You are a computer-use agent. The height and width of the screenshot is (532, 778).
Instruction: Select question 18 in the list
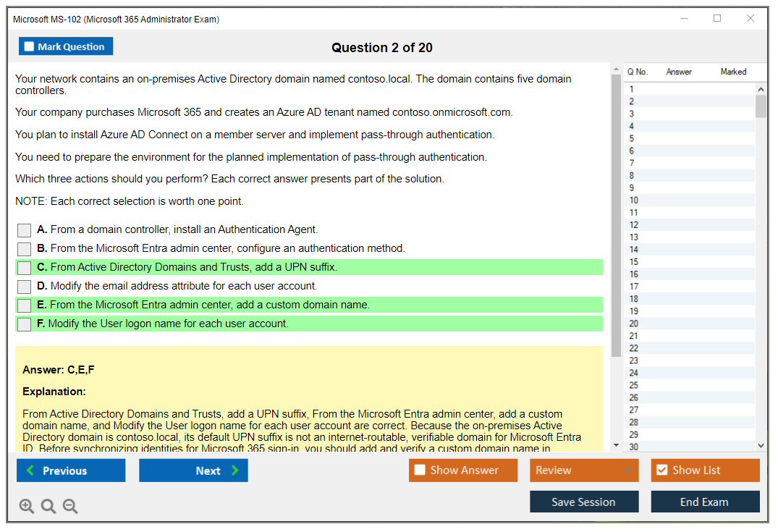pyautogui.click(x=690, y=299)
